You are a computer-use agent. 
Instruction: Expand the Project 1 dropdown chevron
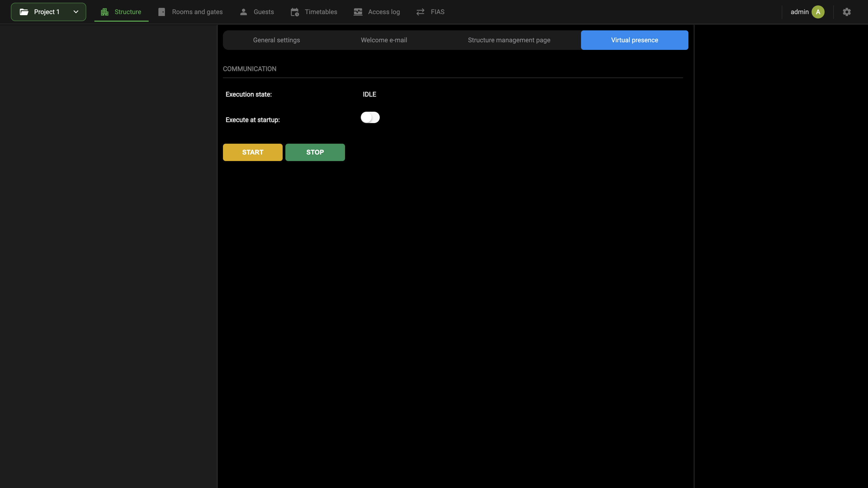pos(76,12)
